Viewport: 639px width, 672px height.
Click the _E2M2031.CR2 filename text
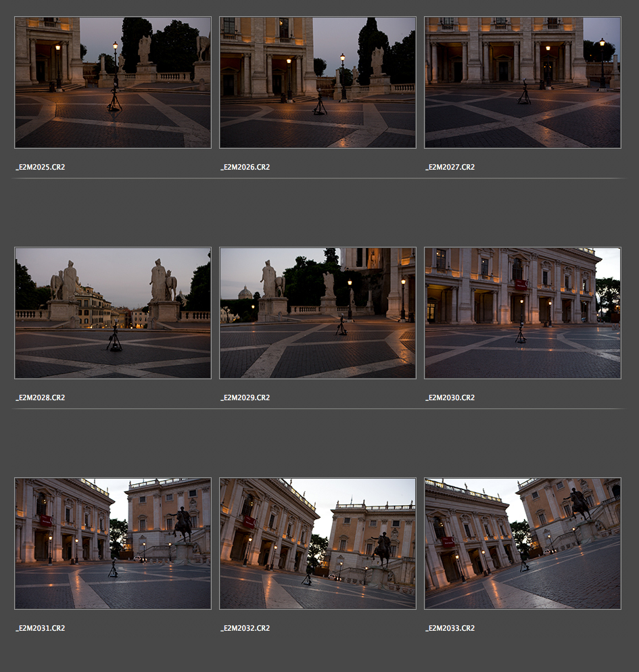[41, 628]
